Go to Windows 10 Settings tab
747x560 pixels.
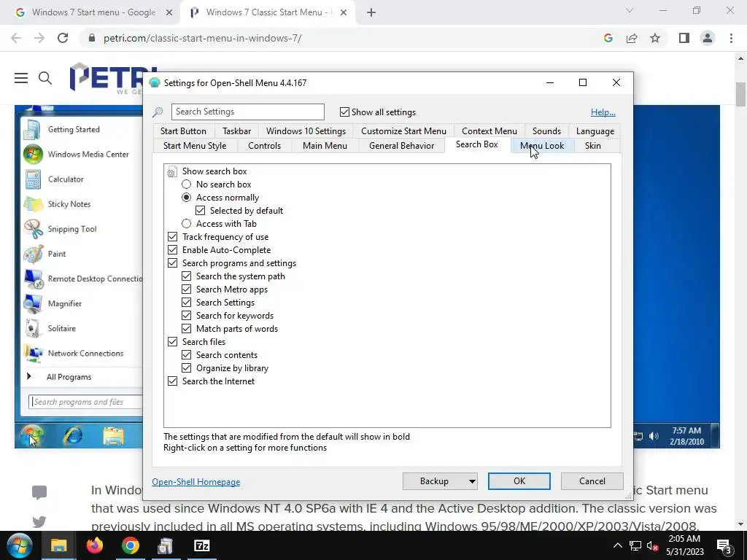[306, 131]
